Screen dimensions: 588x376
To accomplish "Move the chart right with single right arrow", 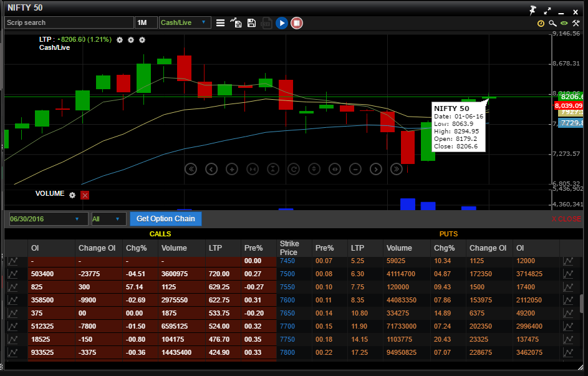I will [x=376, y=169].
